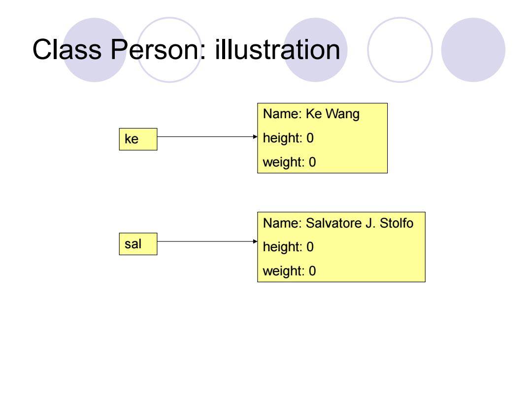Select the 'sal' variable box
Screen dimensions: 532x399
tap(138, 244)
